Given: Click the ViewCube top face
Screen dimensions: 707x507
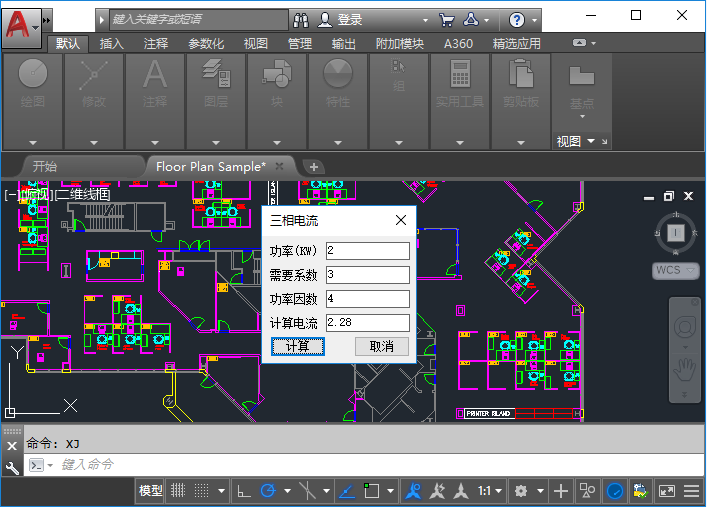Looking at the screenshot, I should point(675,233).
